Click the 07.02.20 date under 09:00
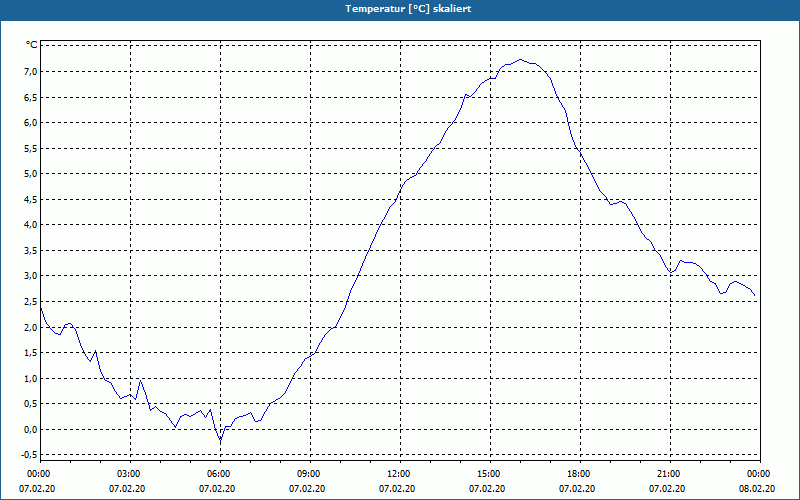This screenshot has height=500, width=800. click(x=307, y=489)
